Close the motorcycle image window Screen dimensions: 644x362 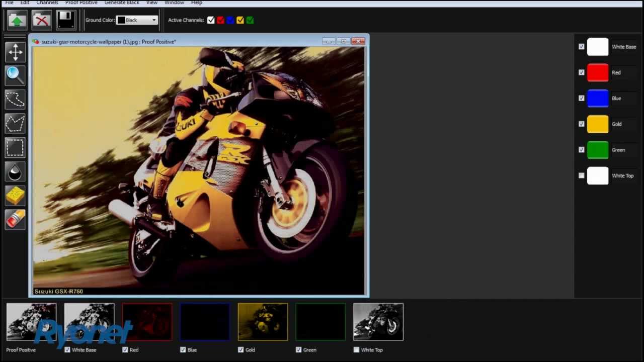(x=358, y=41)
